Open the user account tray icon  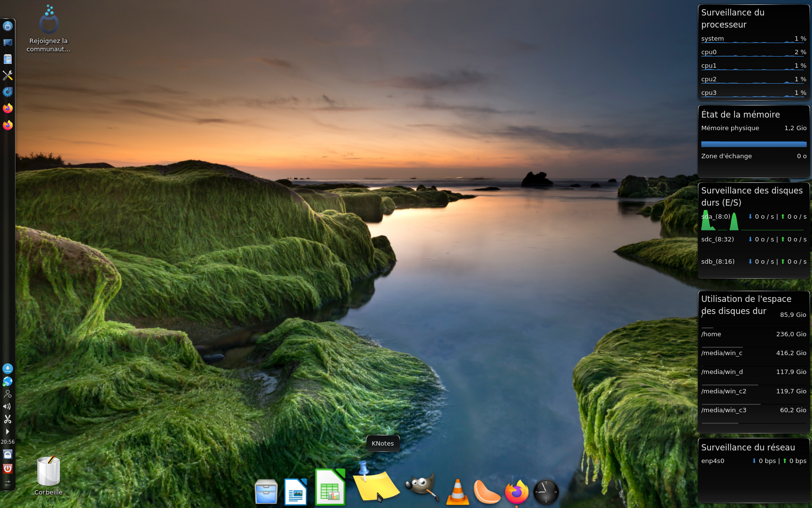(x=8, y=394)
